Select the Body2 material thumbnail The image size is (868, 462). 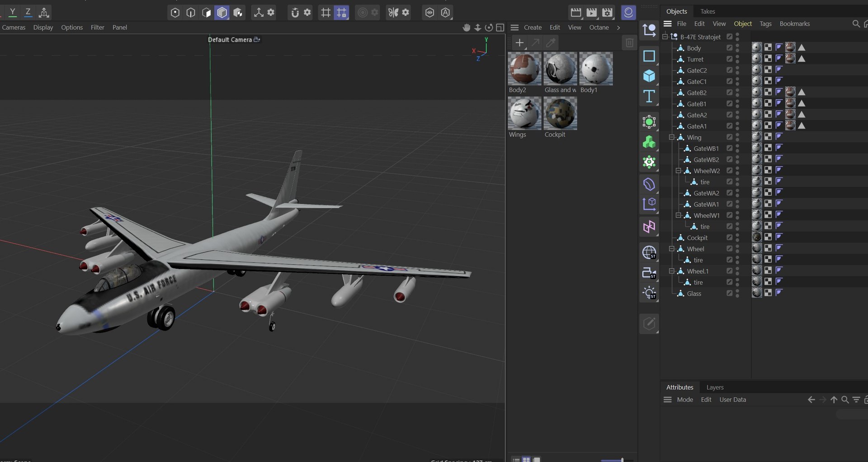pyautogui.click(x=524, y=69)
